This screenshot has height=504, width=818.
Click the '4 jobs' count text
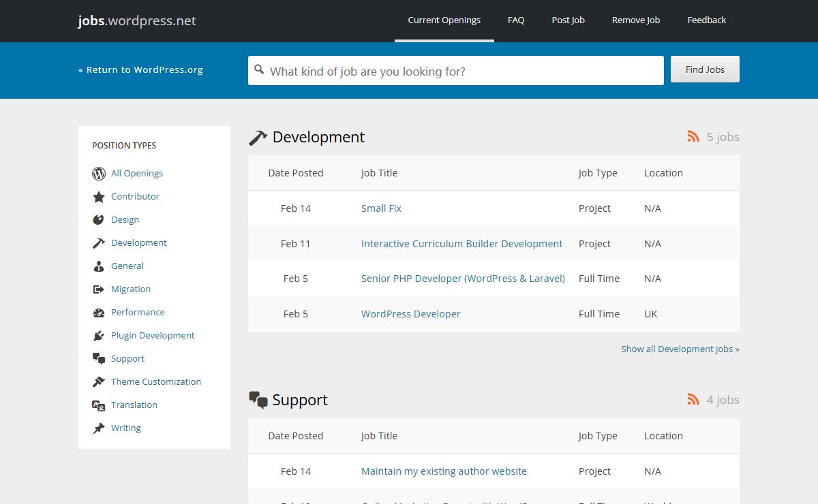pyautogui.click(x=723, y=400)
